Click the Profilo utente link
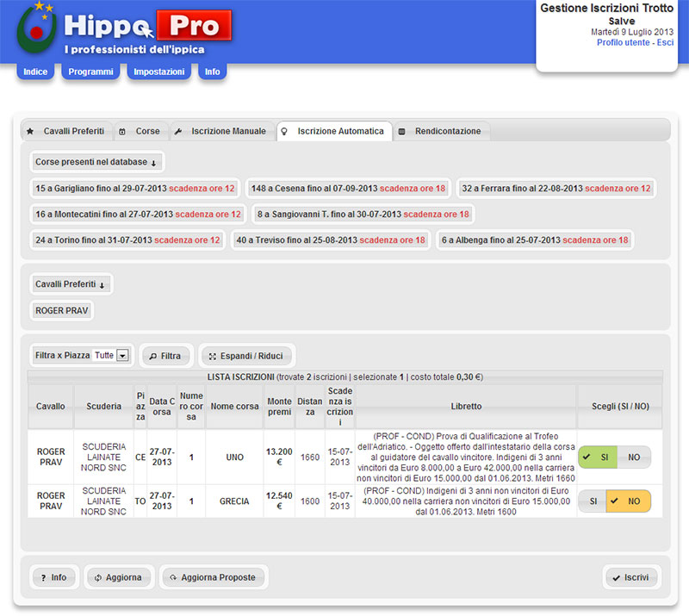 coord(624,42)
